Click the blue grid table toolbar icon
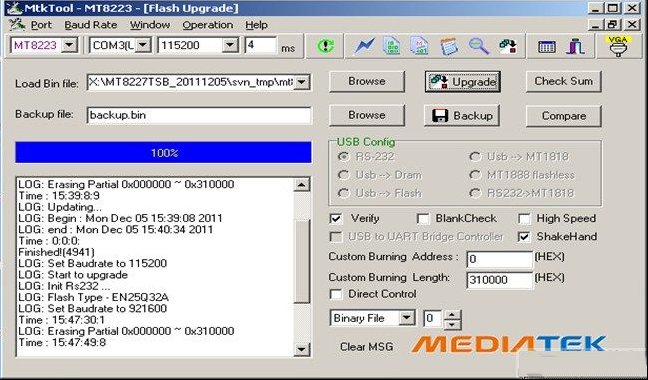Image resolution: width=648 pixels, height=380 pixels. point(546,46)
